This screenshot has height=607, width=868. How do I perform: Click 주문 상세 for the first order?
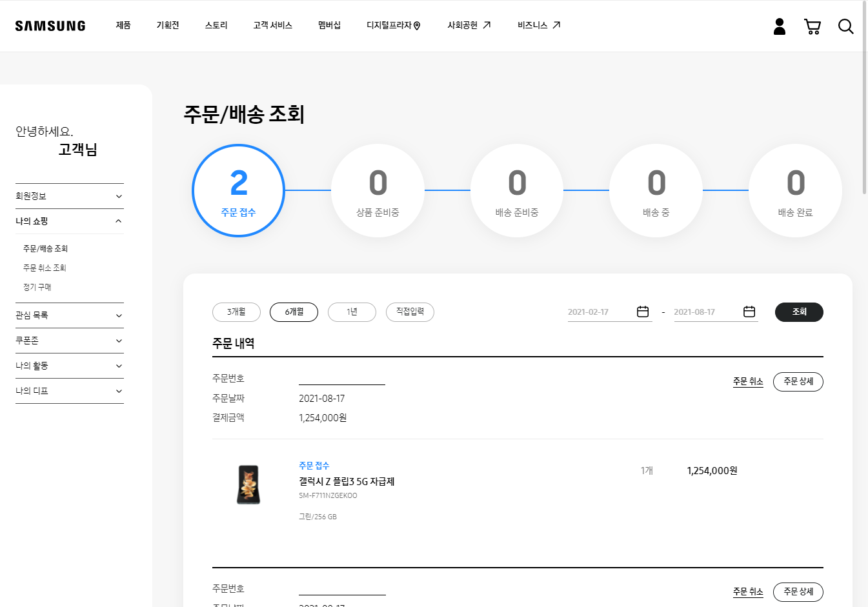pyautogui.click(x=798, y=382)
